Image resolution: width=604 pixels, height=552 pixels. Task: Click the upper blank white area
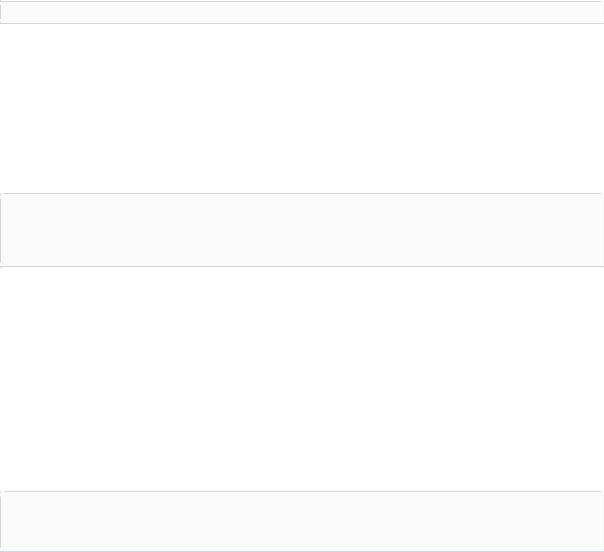coord(302,108)
